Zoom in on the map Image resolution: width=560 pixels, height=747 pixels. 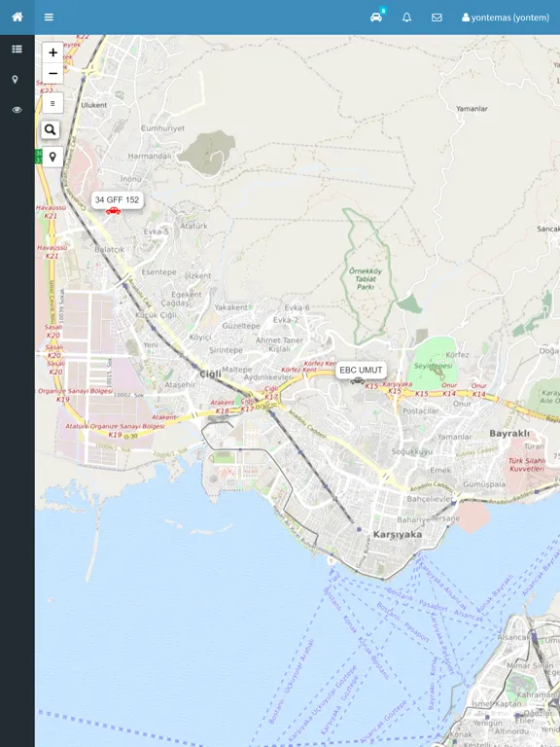click(x=52, y=53)
